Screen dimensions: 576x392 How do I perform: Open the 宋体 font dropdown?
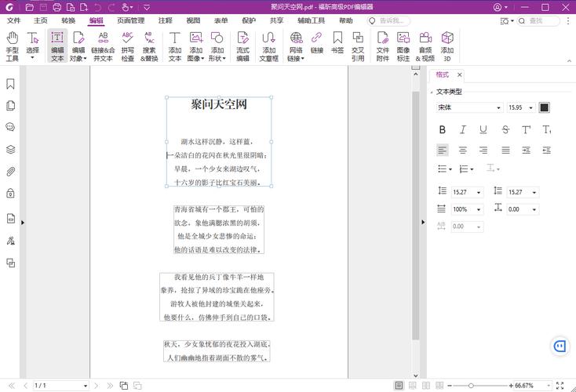coord(469,107)
